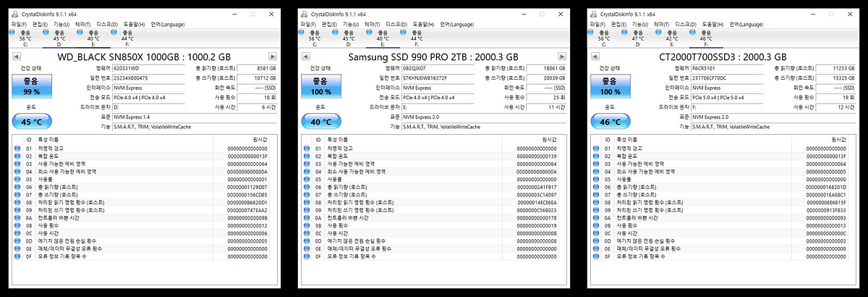Click the 46 °C temperature button
This screenshot has width=868, height=297.
(609, 121)
